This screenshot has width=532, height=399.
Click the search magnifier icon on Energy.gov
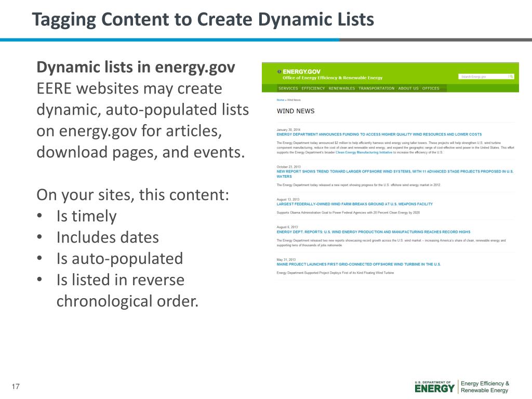click(511, 76)
